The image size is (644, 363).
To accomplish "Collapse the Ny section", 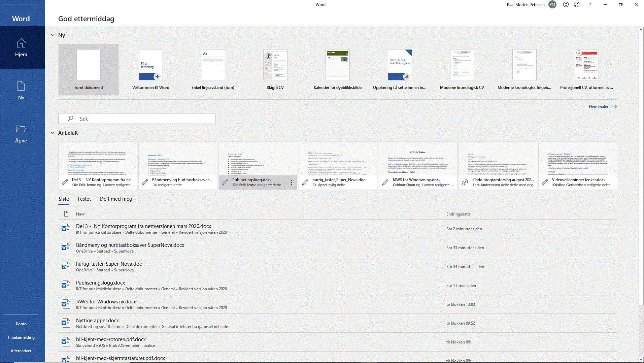I will 53,35.
